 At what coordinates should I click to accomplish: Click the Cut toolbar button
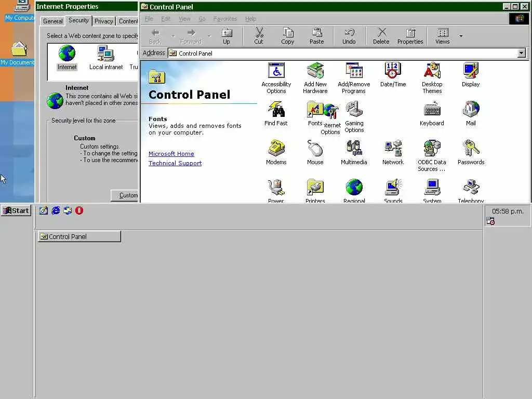click(259, 36)
